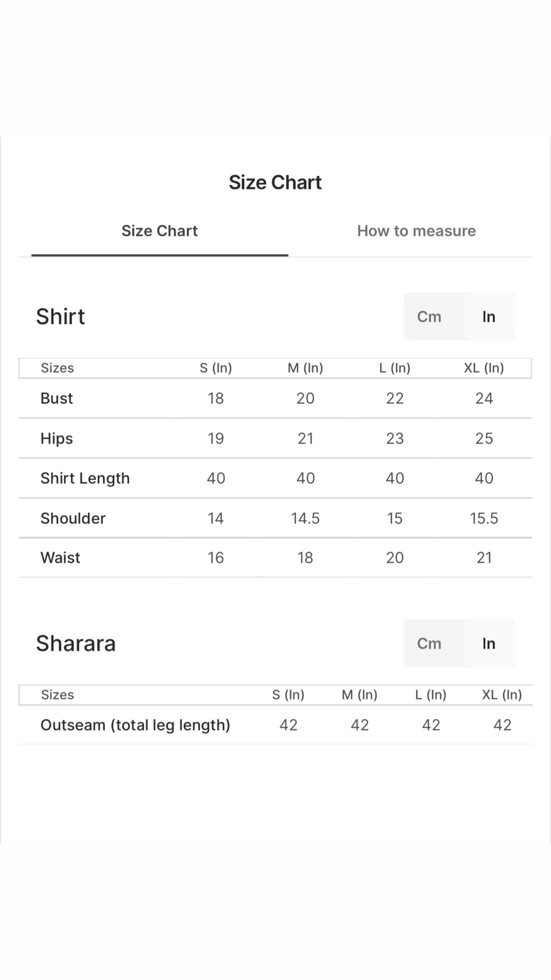Click the 14.5 Shoulder value for M

[306, 519]
